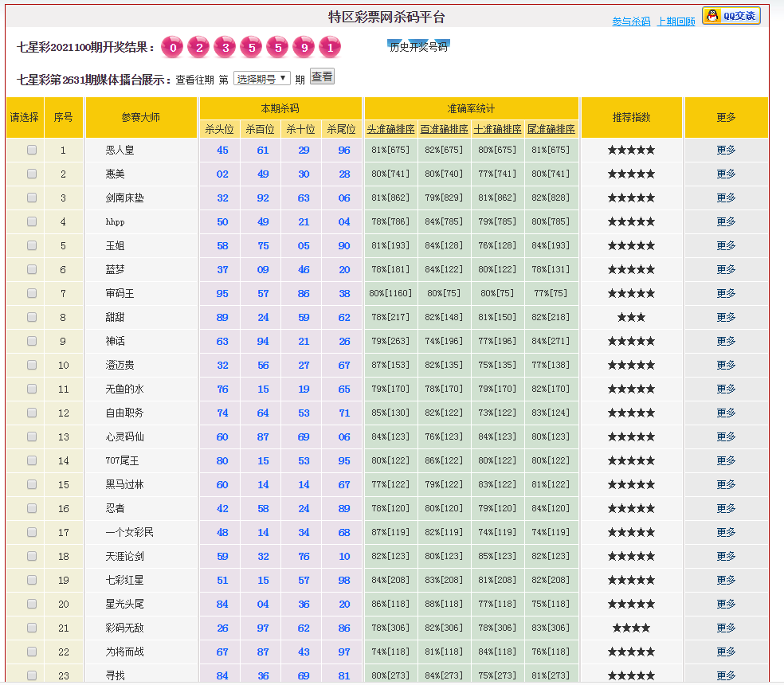The width and height of the screenshot is (784, 685).
Task: Click the pink lottery ball showing 9
Action: [304, 48]
